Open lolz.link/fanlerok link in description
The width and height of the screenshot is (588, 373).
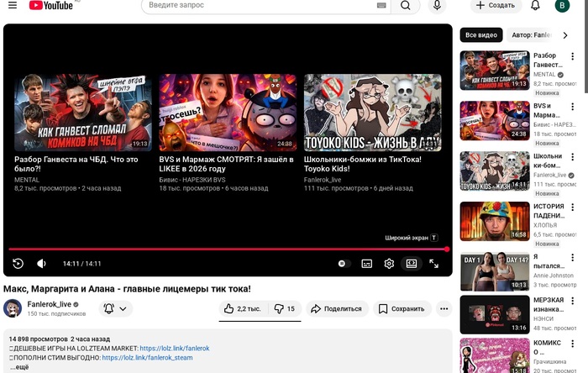pyautogui.click(x=175, y=349)
